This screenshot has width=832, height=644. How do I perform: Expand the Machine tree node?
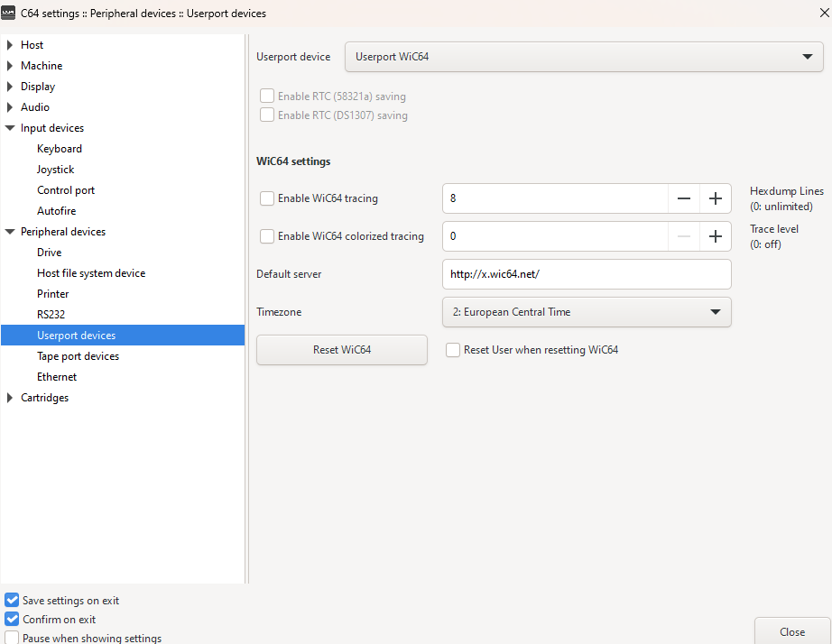point(10,66)
